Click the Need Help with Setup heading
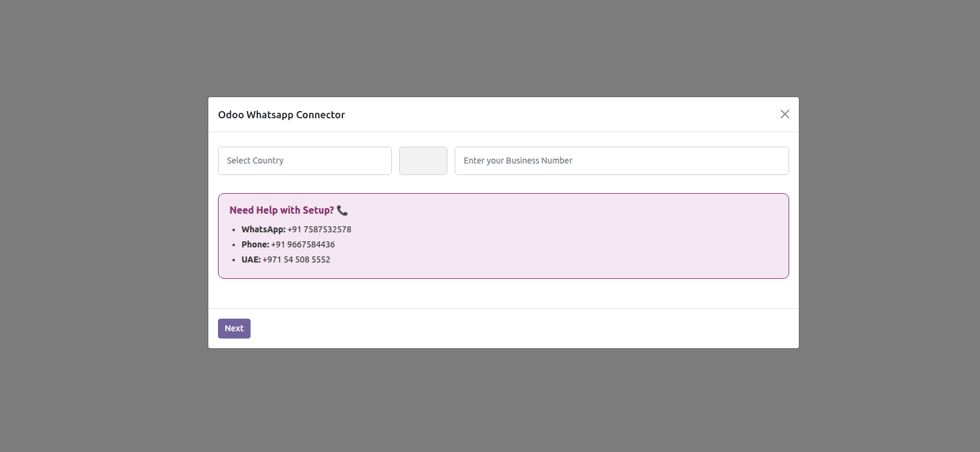 coord(281,210)
